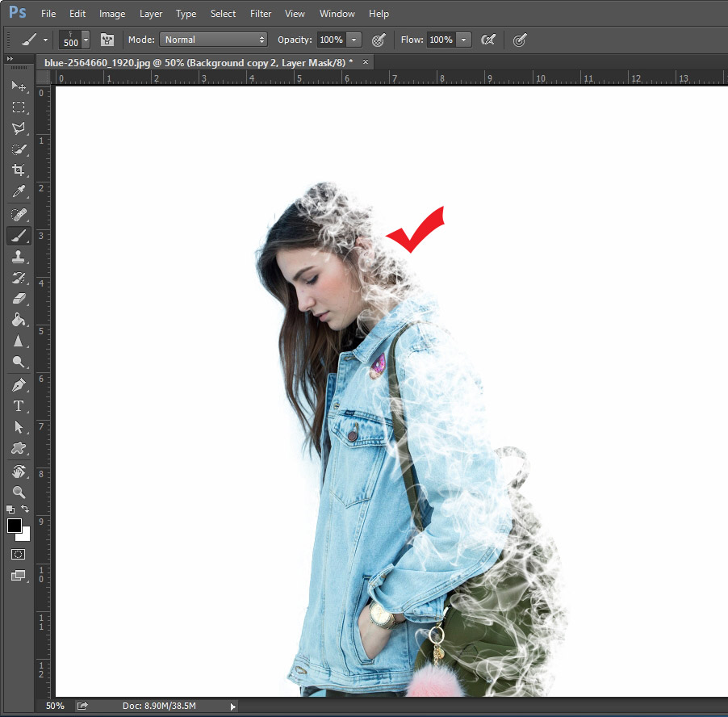Click the Opacity 100% value field
Viewport: 728px width, 717px height.
coord(332,40)
